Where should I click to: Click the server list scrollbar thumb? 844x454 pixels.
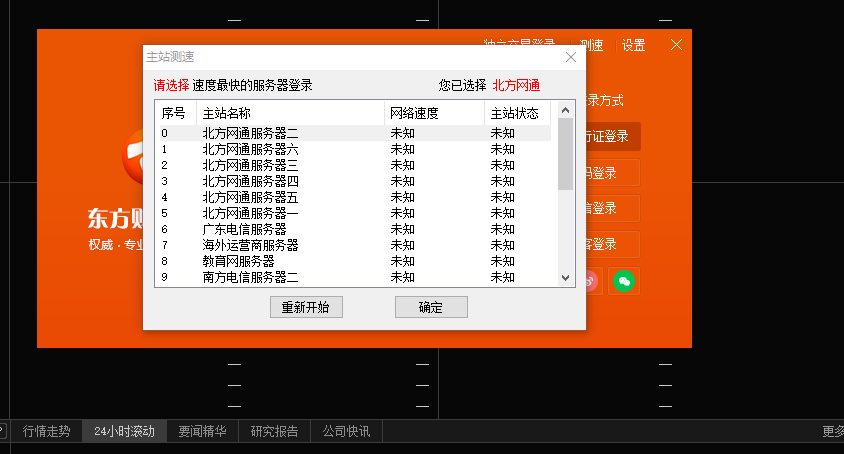coord(565,154)
